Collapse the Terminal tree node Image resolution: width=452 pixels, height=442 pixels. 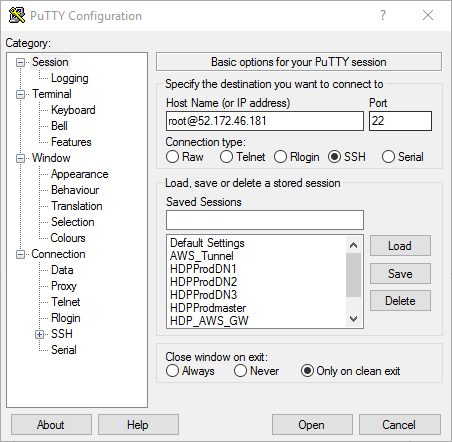click(21, 94)
